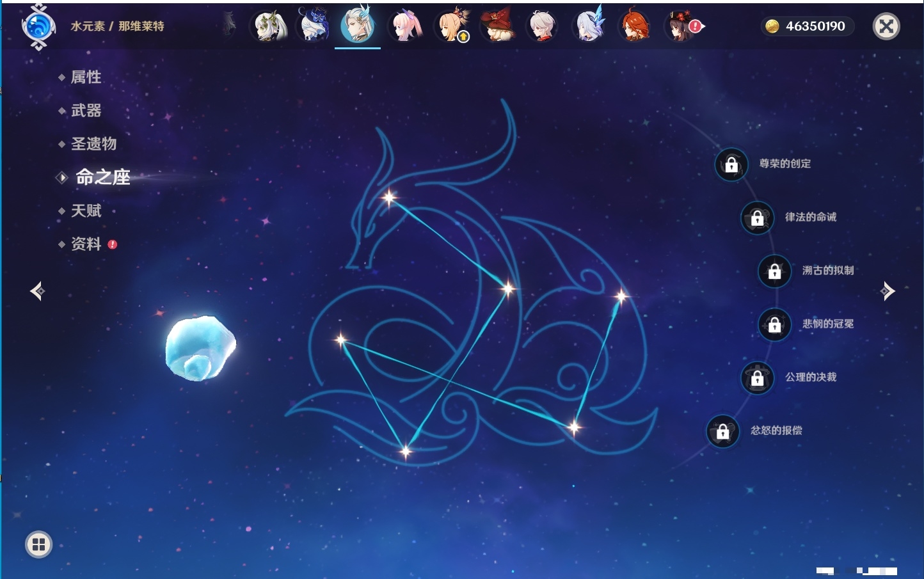The width and height of the screenshot is (924, 579).
Task: Open the 溯古的拟制 locked constellation node
Action: point(775,271)
